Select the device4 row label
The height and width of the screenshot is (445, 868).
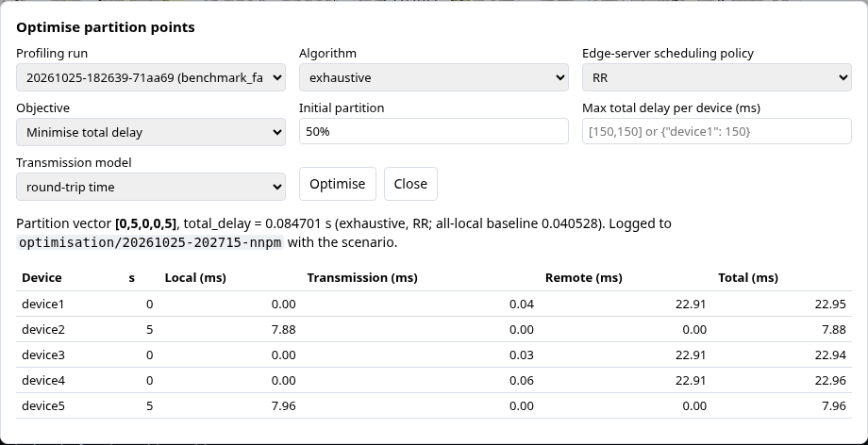[43, 380]
